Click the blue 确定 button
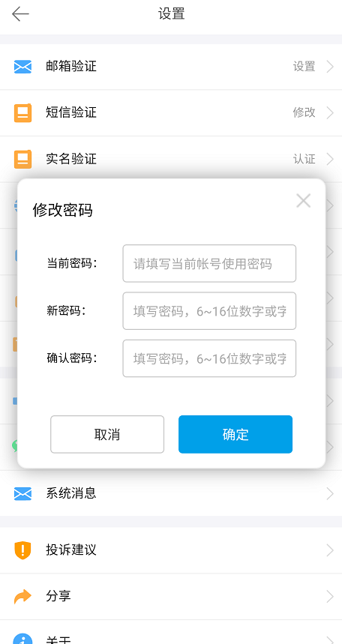The image size is (342, 644). (235, 435)
